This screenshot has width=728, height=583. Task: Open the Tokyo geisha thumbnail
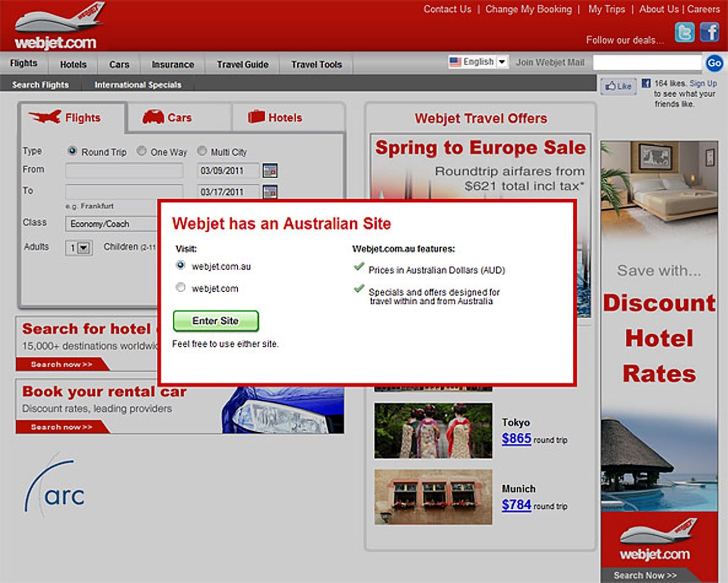pos(433,431)
